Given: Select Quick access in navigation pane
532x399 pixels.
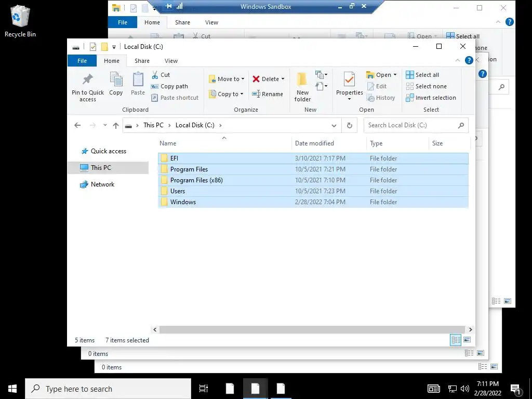Looking at the screenshot, I should point(108,151).
